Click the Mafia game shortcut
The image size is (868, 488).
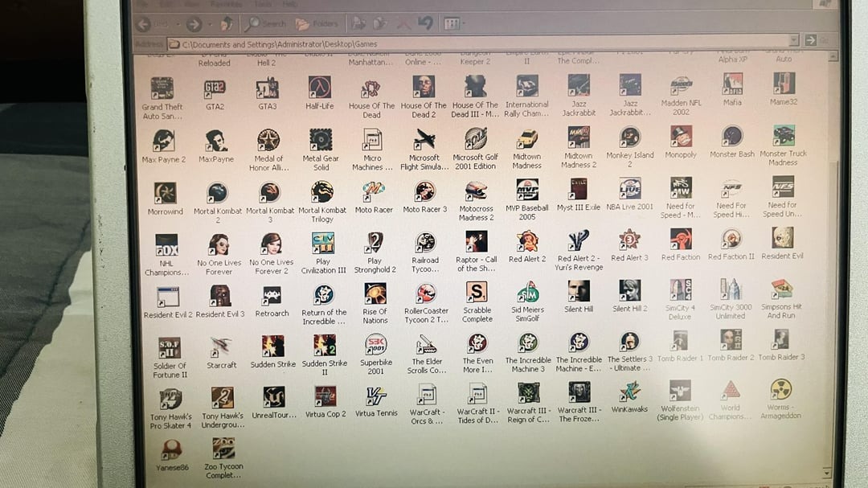click(x=732, y=84)
